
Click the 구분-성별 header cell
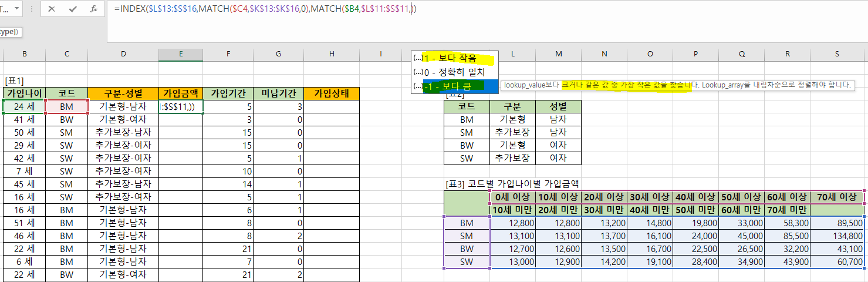click(x=123, y=93)
